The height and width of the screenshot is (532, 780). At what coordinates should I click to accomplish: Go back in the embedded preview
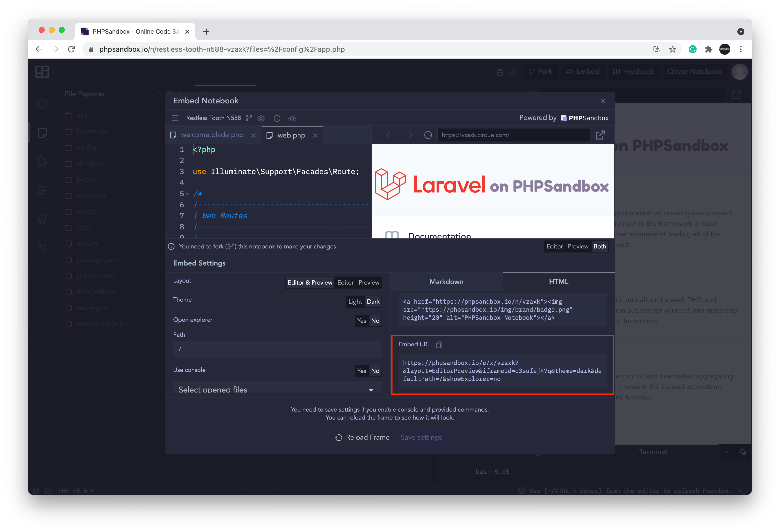coord(388,135)
